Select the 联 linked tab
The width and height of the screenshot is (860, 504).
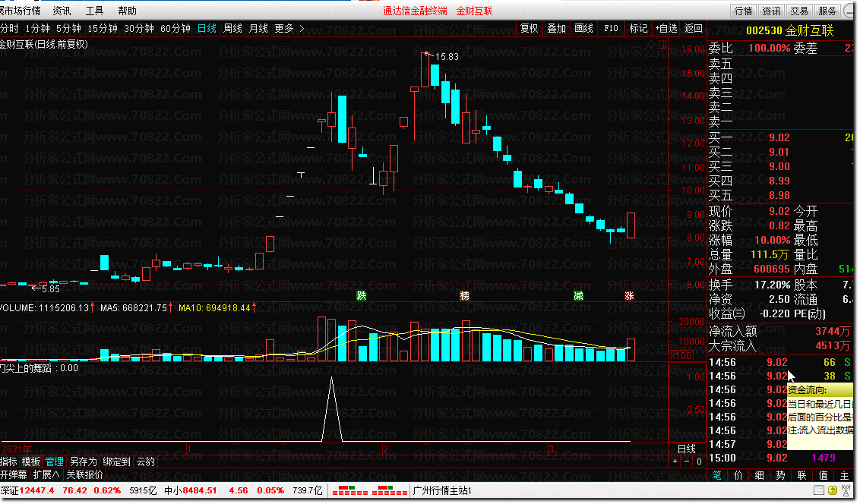tap(802, 475)
